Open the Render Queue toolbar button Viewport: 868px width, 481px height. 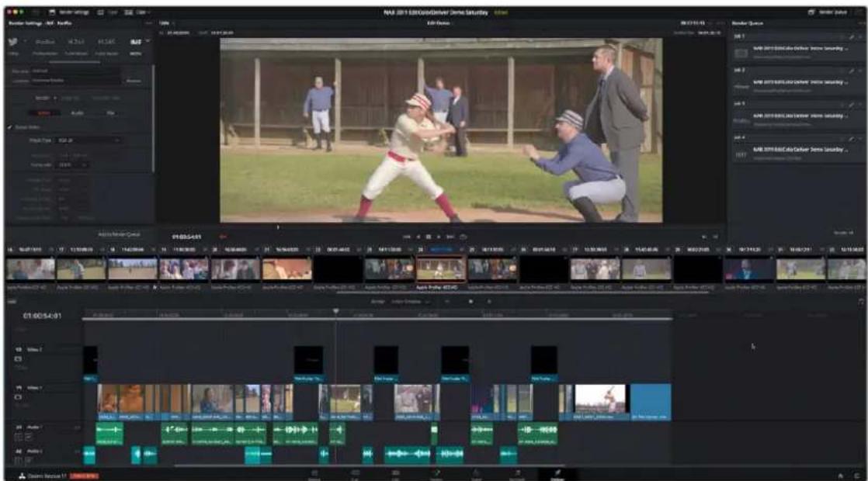(827, 12)
